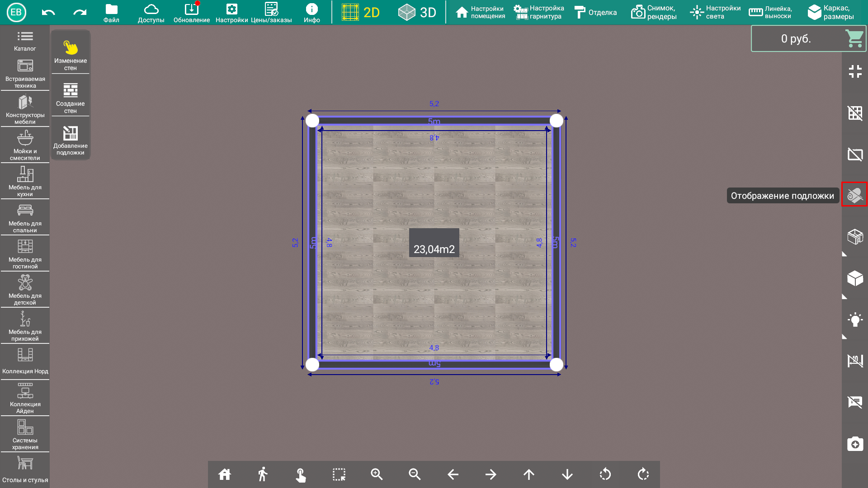
Task: Zoom in on the plan
Action: click(377, 474)
